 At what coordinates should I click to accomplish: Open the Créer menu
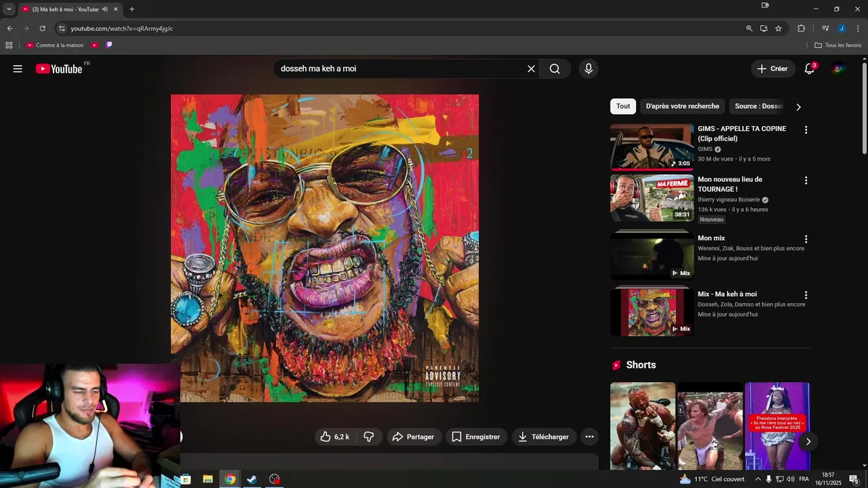tap(772, 68)
